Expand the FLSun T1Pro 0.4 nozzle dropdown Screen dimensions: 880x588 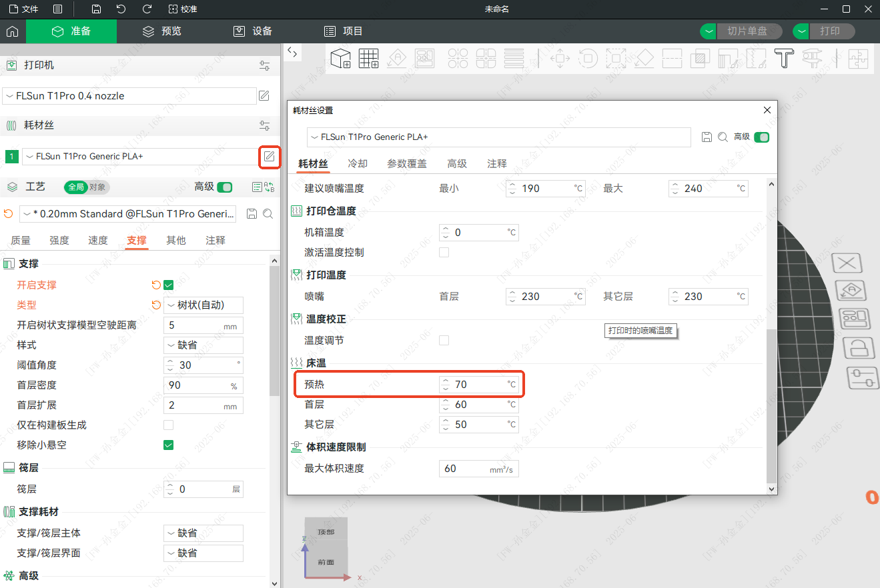coord(129,96)
